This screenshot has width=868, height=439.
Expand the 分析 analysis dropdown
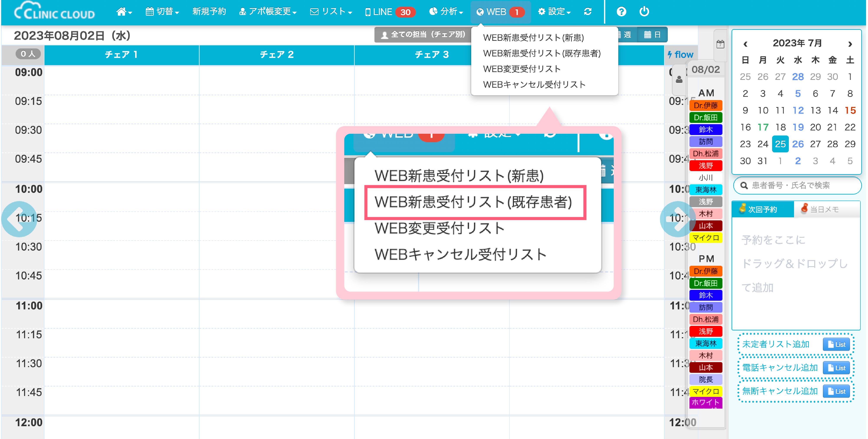pyautogui.click(x=446, y=12)
